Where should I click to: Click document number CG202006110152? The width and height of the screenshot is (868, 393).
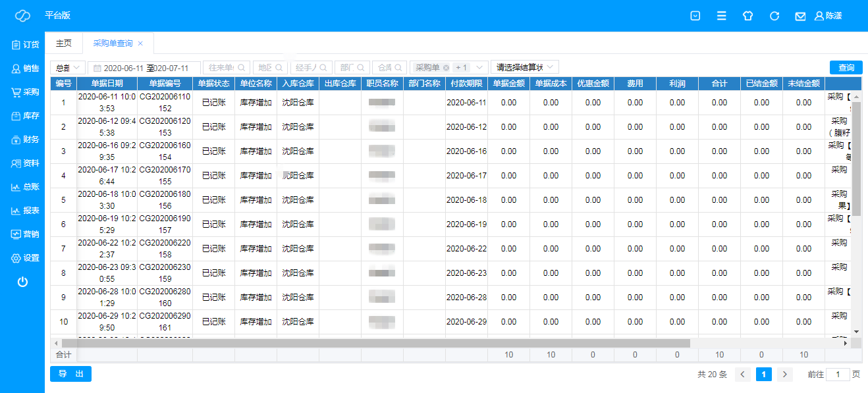click(165, 103)
